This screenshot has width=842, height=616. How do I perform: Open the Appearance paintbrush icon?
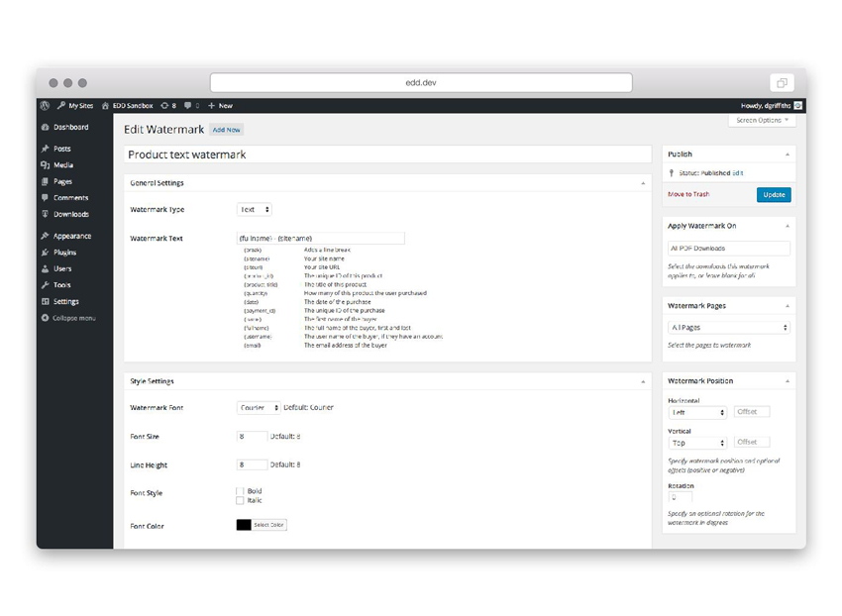click(47, 236)
